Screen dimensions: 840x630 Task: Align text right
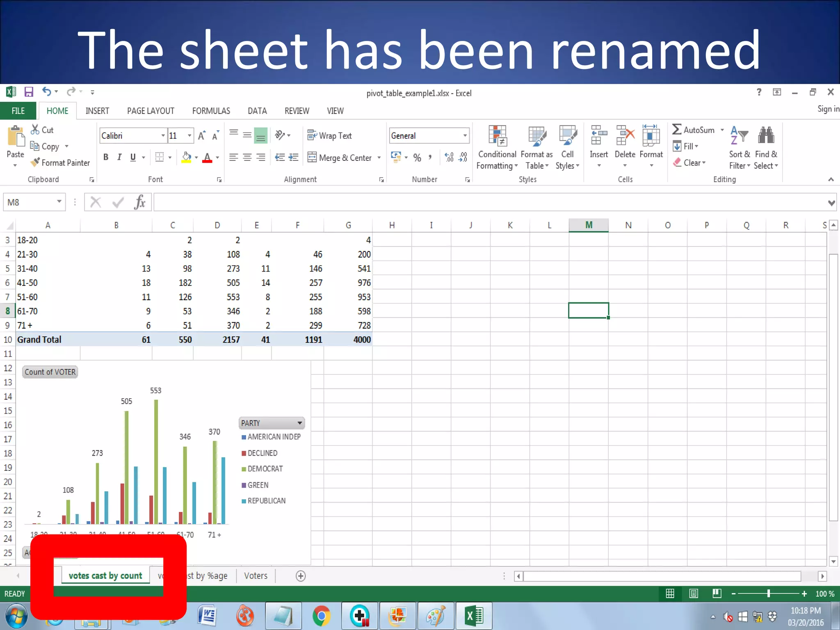(261, 157)
